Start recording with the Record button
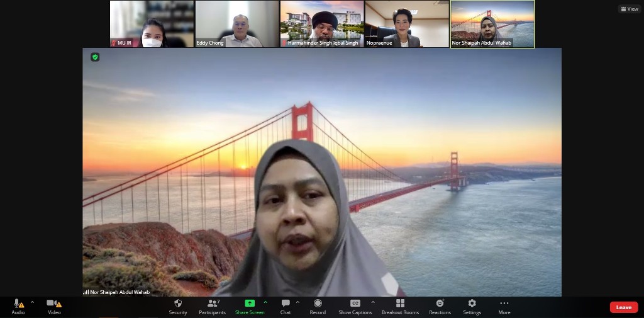Screen dimensions: 644x318 [x=318, y=306]
